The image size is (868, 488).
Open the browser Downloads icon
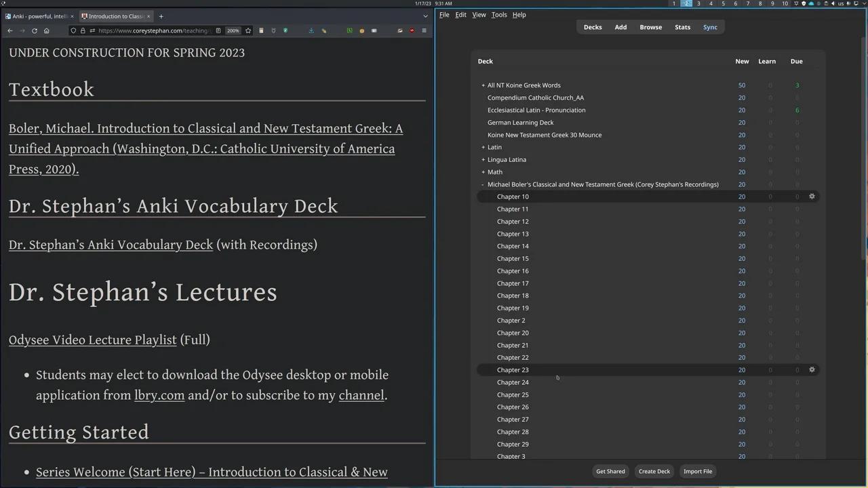click(311, 30)
